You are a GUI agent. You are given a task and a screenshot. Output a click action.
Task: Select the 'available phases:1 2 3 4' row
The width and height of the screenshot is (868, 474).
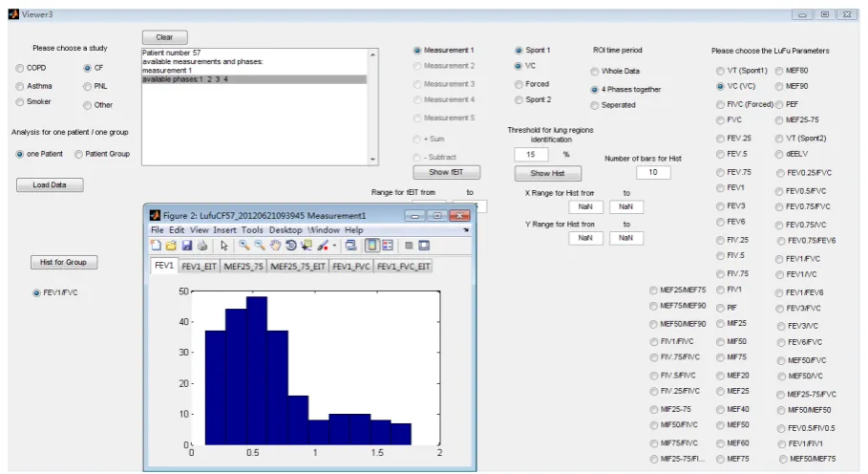point(254,79)
